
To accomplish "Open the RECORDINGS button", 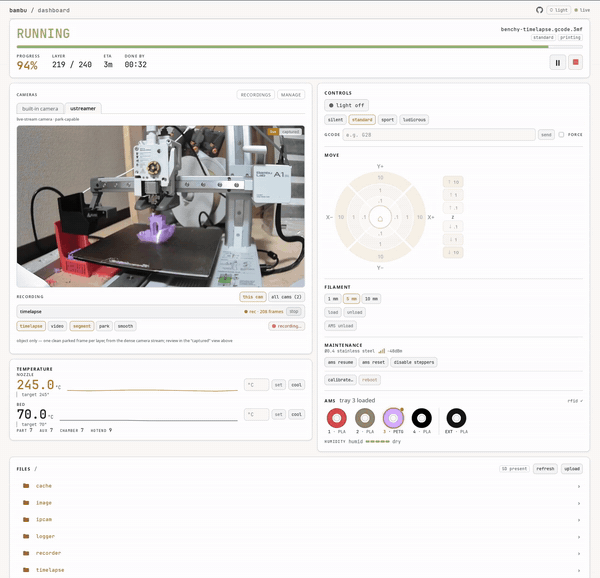I will [256, 95].
